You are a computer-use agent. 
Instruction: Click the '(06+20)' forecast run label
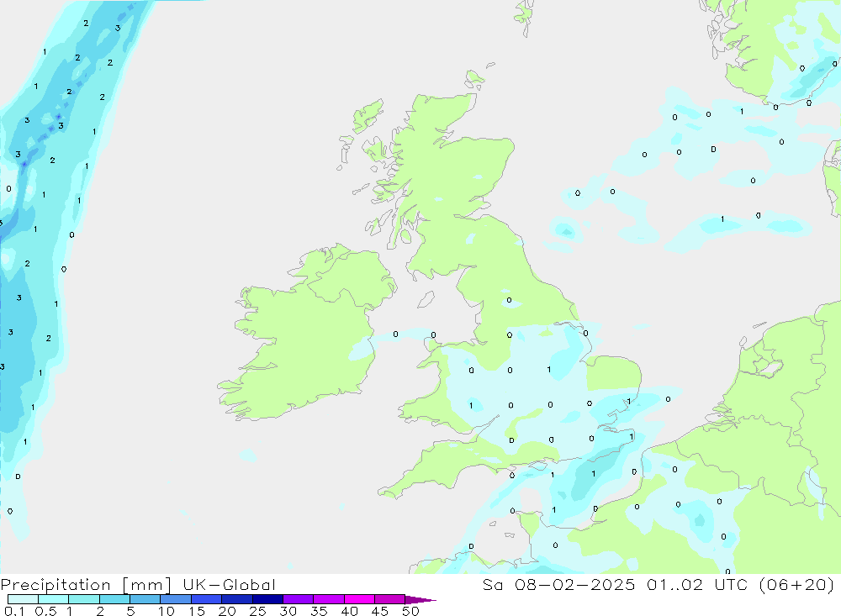pyautogui.click(x=796, y=585)
